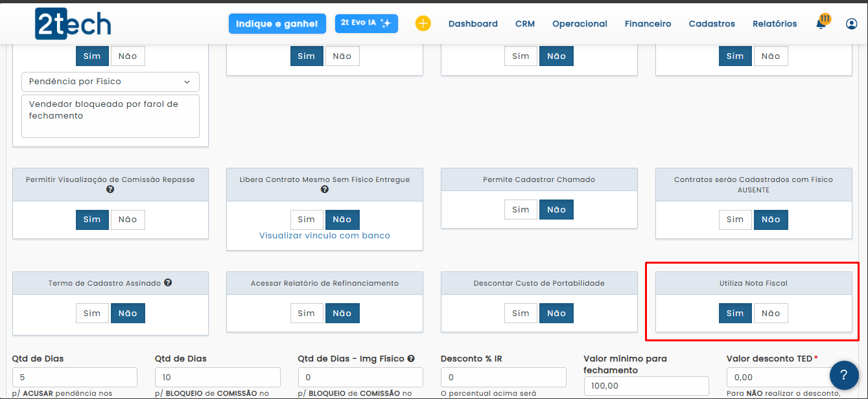Click the 2tech logo
Image resolution: width=868 pixels, height=399 pixels.
click(x=73, y=24)
